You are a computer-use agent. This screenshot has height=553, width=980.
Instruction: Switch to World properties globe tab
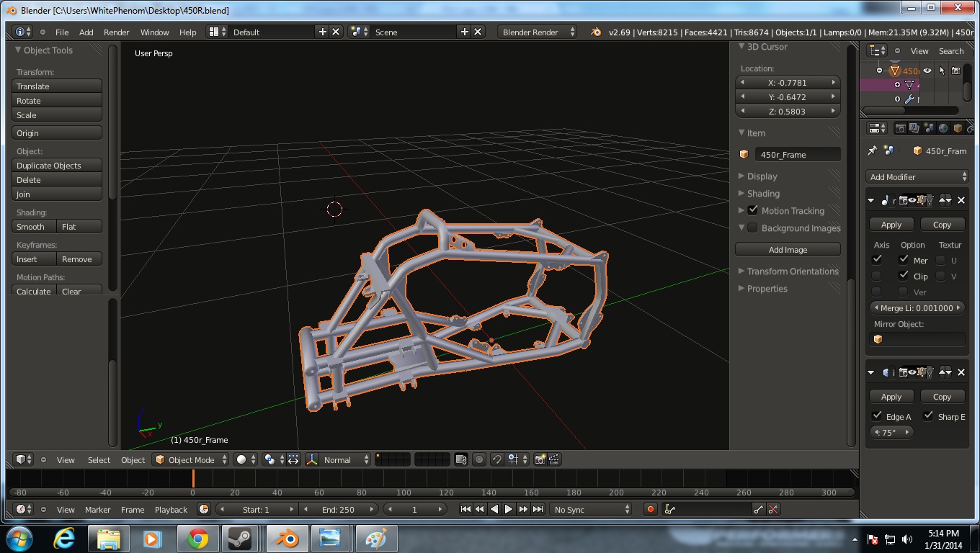click(943, 128)
